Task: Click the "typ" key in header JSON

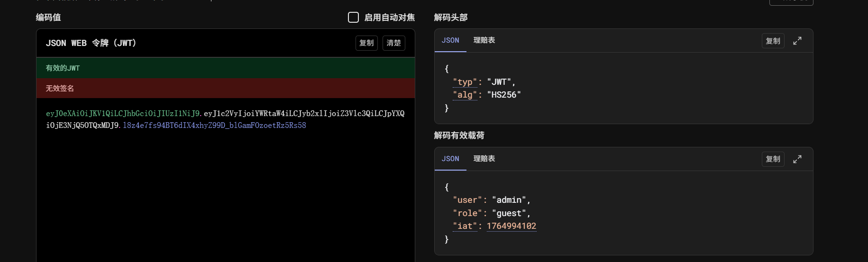Action: tap(465, 82)
